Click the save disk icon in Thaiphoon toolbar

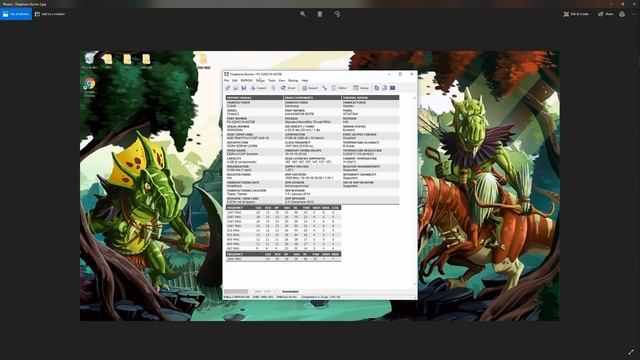tap(244, 88)
